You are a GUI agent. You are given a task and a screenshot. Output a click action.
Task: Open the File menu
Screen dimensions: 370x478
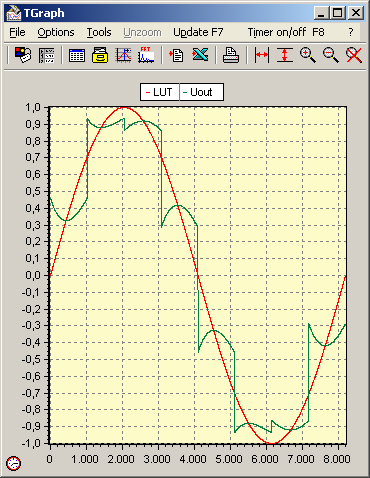pos(17,32)
